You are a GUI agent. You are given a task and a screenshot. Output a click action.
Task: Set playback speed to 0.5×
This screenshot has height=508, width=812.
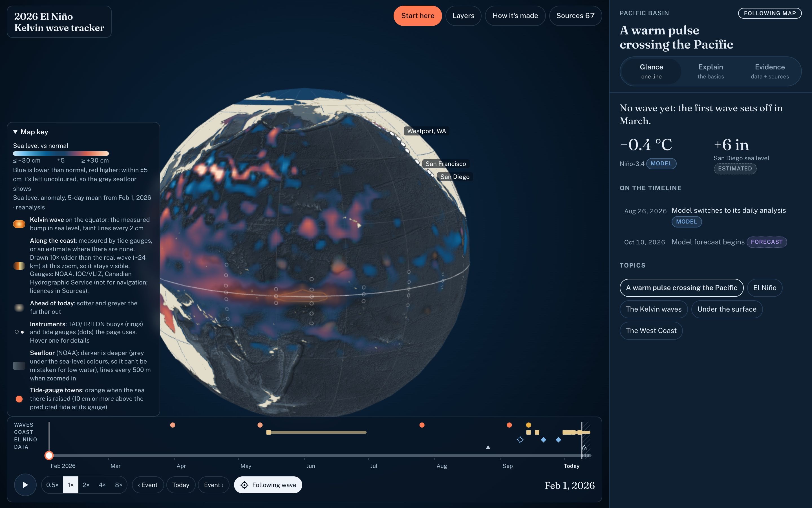[52, 485]
